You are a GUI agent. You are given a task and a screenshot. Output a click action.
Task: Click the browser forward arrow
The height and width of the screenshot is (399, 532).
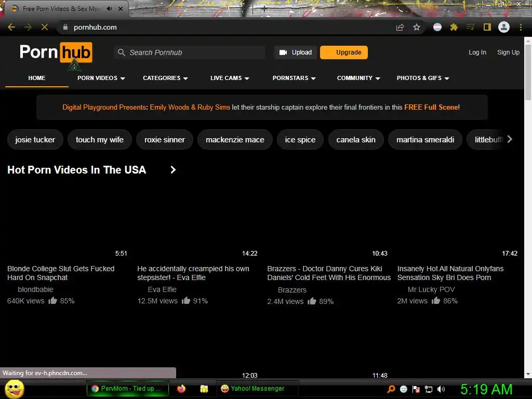click(x=28, y=27)
